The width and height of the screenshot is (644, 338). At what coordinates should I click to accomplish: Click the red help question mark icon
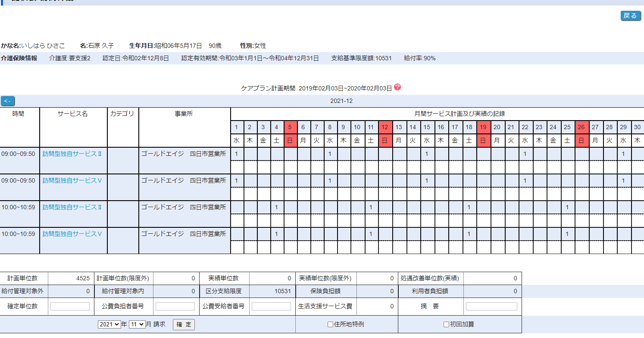pyautogui.click(x=397, y=87)
